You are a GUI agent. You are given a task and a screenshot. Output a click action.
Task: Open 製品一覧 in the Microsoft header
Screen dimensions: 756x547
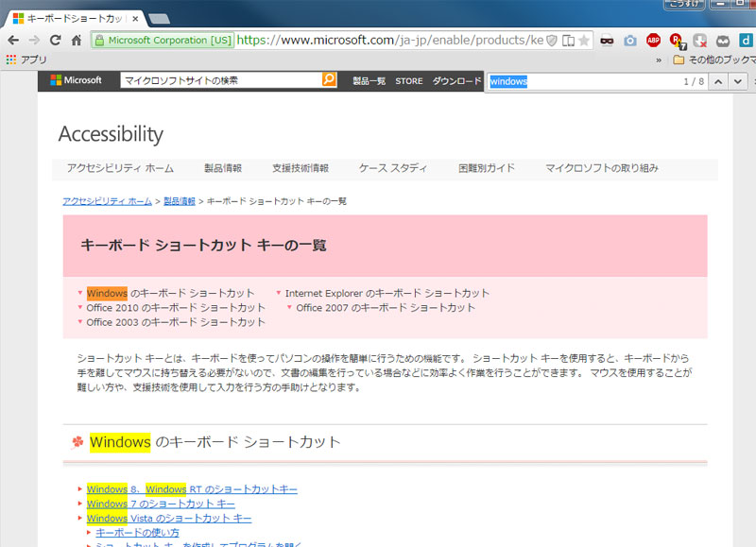pos(369,81)
